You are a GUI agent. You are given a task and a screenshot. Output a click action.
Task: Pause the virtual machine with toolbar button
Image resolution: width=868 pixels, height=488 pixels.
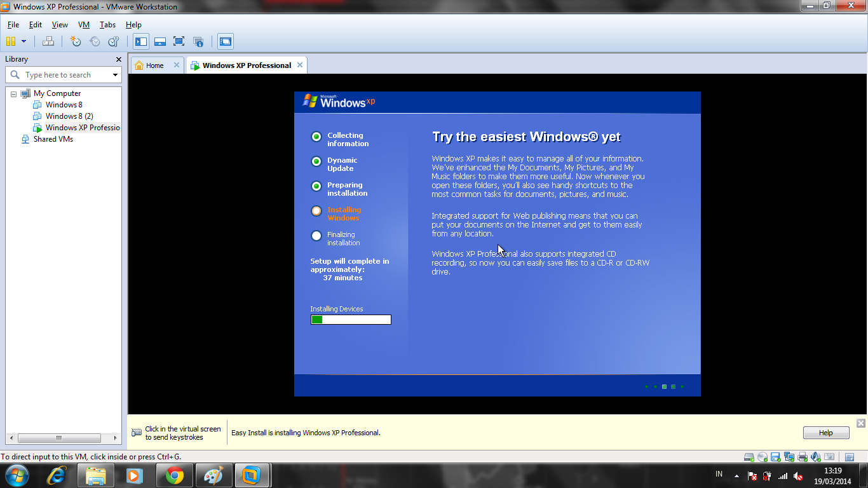coord(11,41)
